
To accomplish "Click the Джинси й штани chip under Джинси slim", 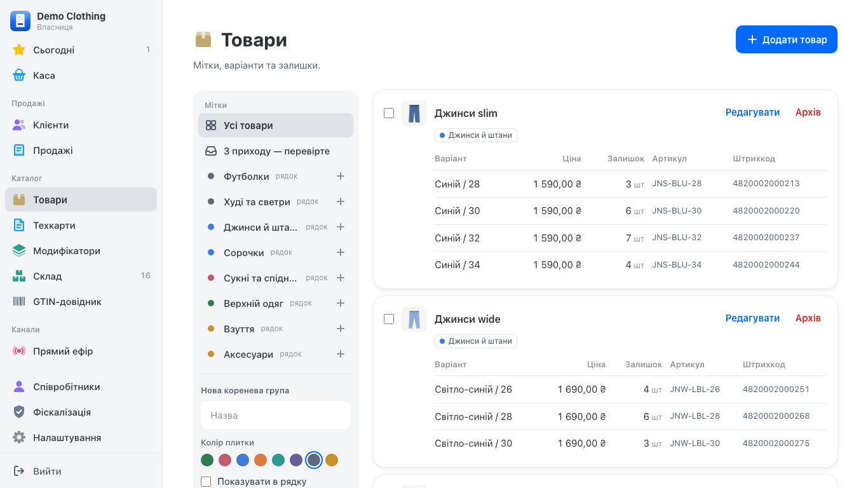I will [x=476, y=135].
